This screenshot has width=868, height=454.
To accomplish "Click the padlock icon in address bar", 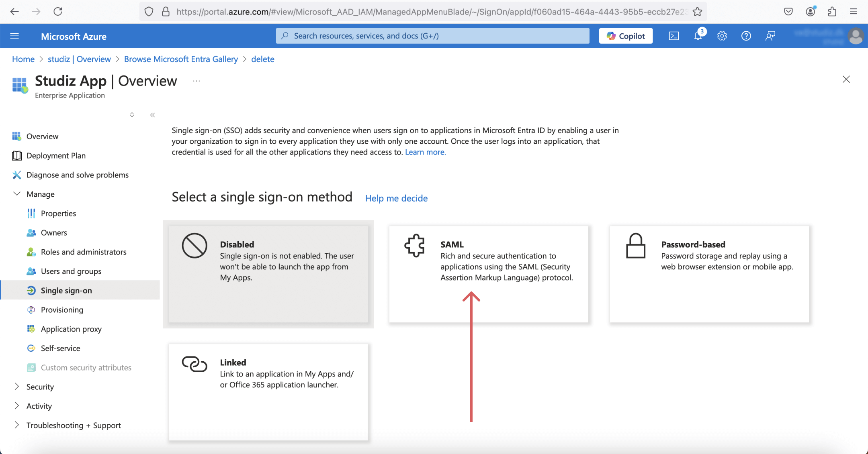I will point(166,12).
